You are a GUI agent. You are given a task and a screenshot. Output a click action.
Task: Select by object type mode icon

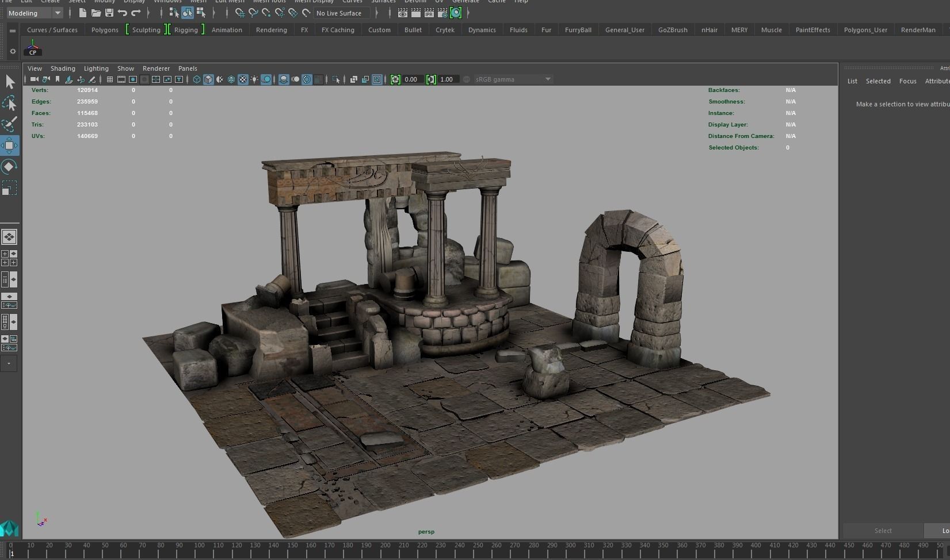(x=188, y=13)
